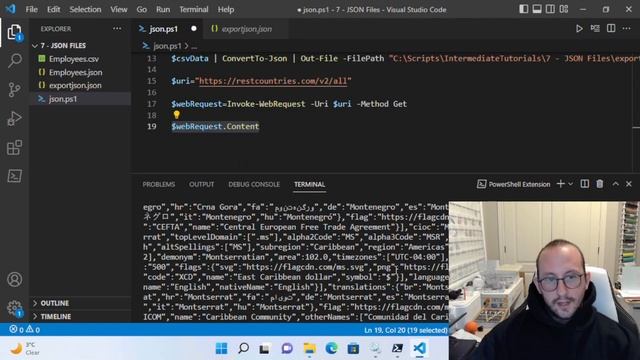This screenshot has width=640, height=360.
Task: Open the weather widget on taskbar
Action: (x=25, y=349)
